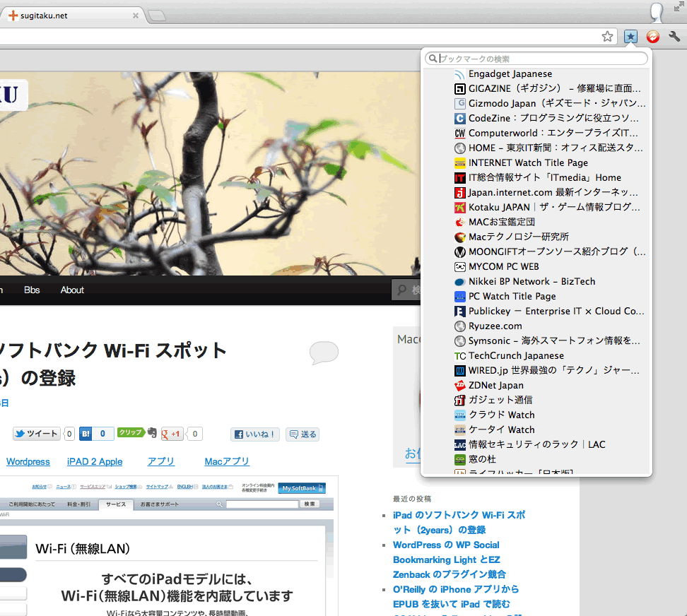This screenshot has height=616, width=687.
Task: Close the sugitaku.net tab
Action: click(136, 16)
